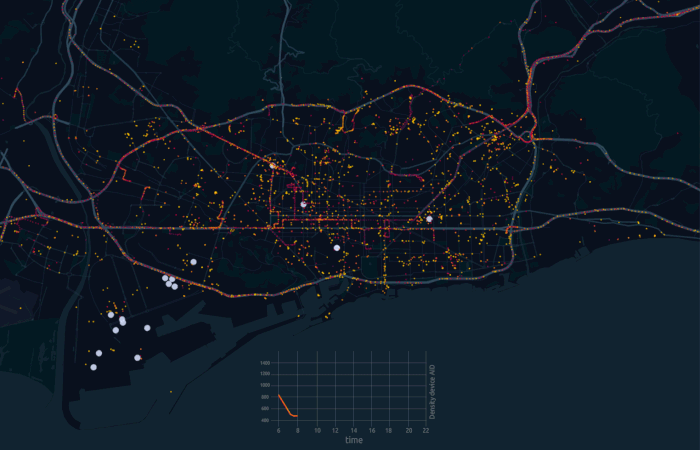The width and height of the screenshot is (700, 450).
Task: Select tick 22 on the time axis
Action: pos(426,430)
